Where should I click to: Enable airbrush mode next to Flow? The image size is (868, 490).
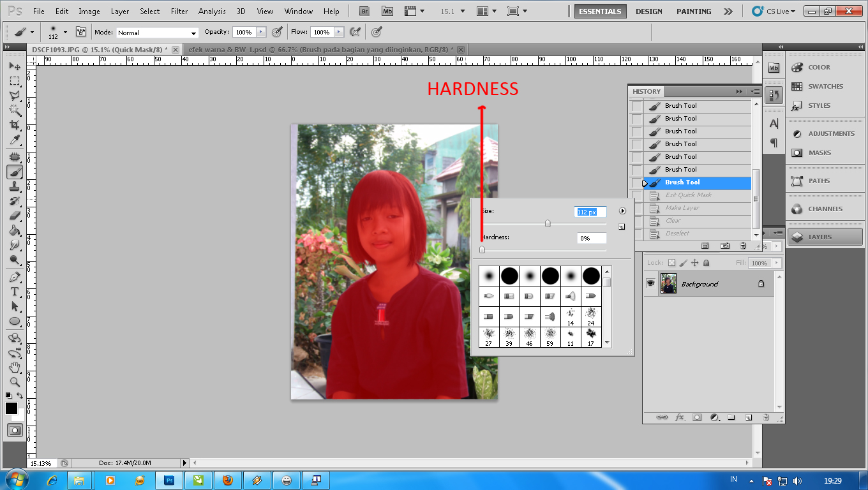pyautogui.click(x=356, y=32)
